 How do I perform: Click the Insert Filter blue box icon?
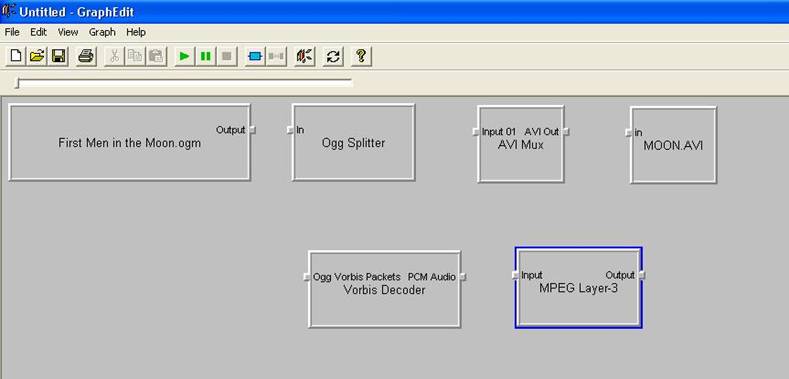pyautogui.click(x=255, y=56)
